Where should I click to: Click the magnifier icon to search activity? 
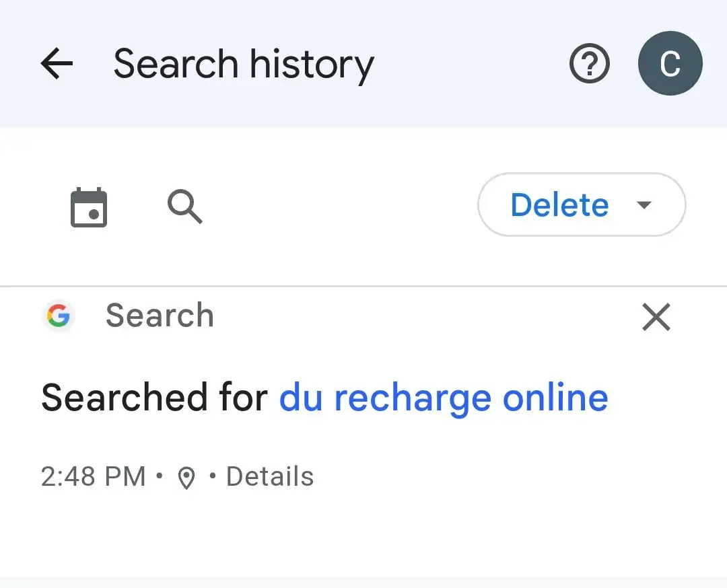tap(184, 206)
